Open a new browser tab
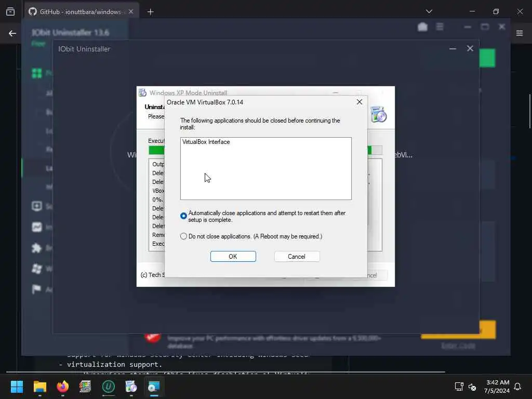The height and width of the screenshot is (399, 532). (150, 12)
